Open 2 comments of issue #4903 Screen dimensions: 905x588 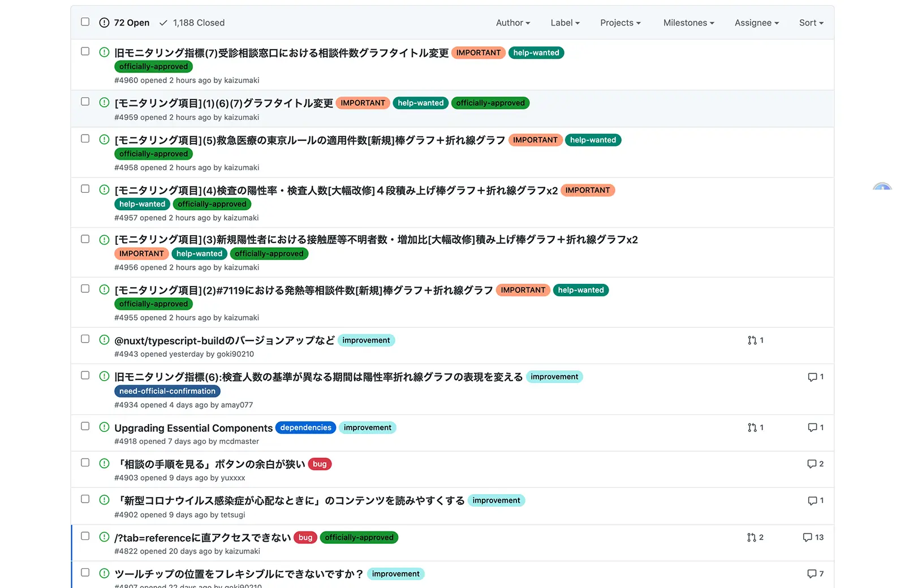(x=816, y=464)
